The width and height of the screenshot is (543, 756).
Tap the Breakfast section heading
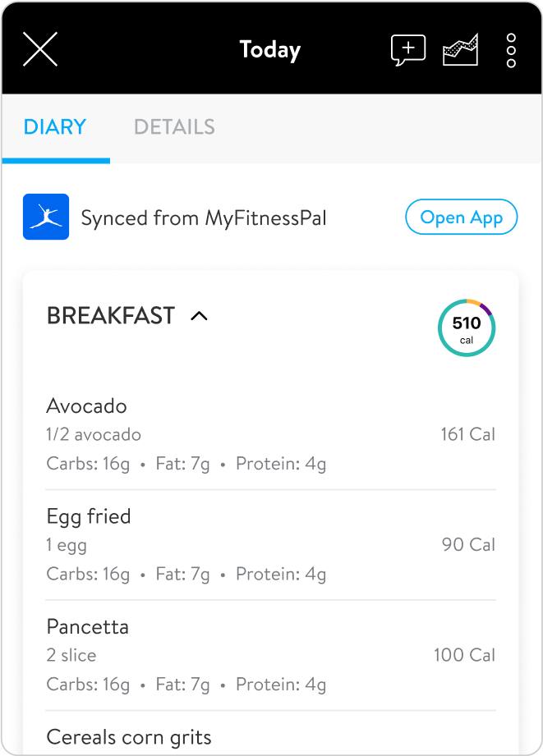111,316
